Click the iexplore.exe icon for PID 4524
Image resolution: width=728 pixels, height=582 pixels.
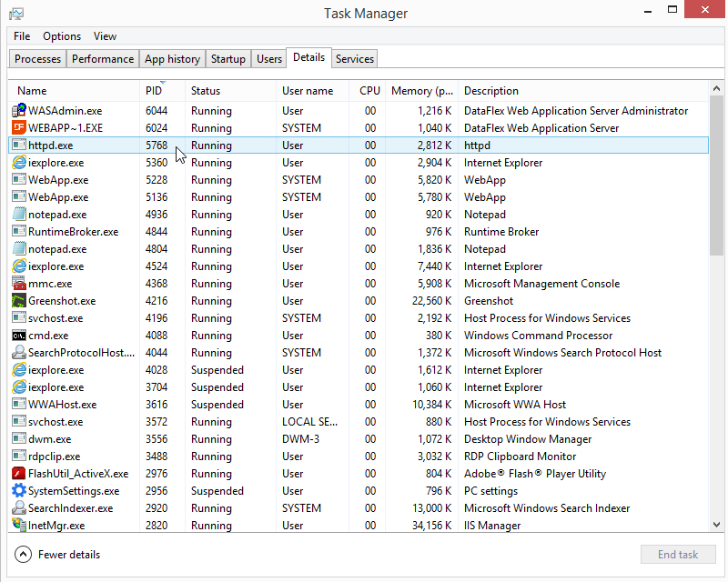18,266
